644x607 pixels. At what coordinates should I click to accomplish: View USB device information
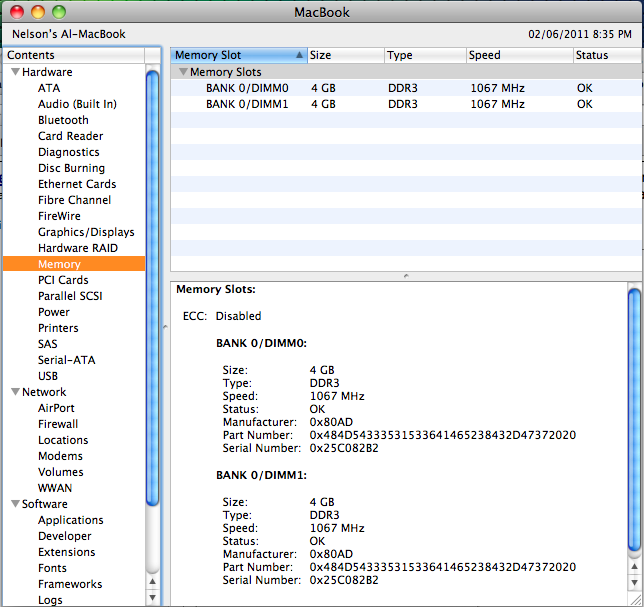[48, 376]
